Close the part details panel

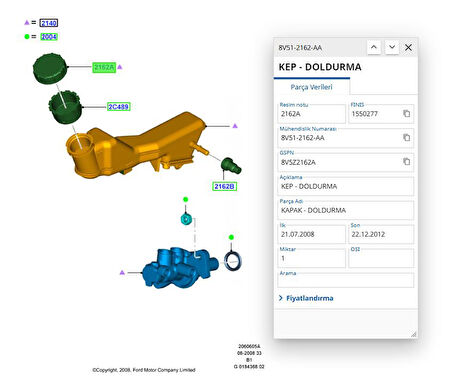tap(408, 47)
